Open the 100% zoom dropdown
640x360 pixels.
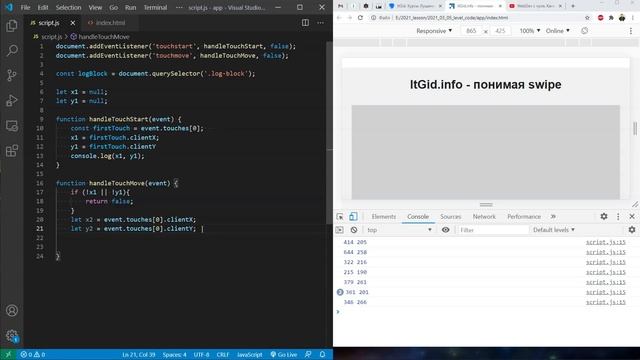point(530,31)
